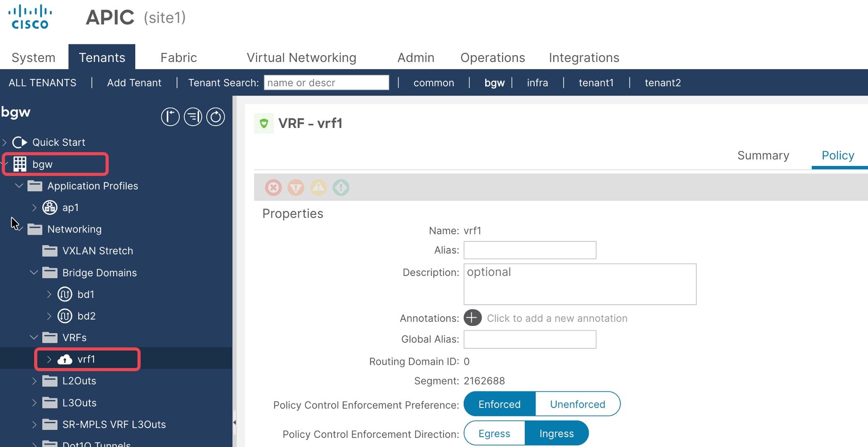Open the Fabric menu
868x447 pixels.
pyautogui.click(x=178, y=57)
